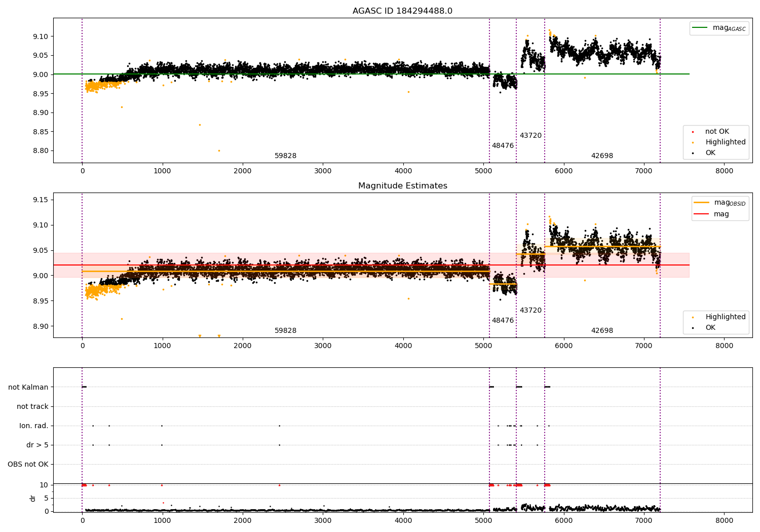Click obsid label 48476 in Magnitude Estimates plot
This screenshot has height=532, width=760.
(x=503, y=321)
